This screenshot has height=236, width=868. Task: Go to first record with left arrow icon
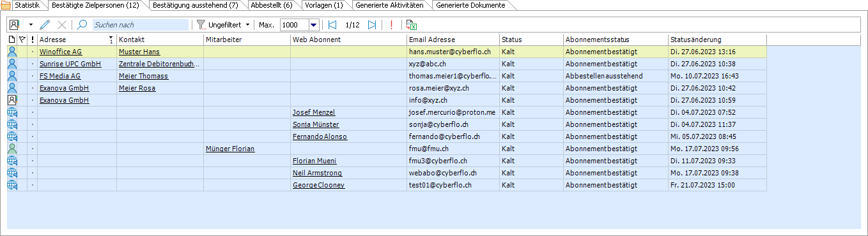pyautogui.click(x=332, y=25)
